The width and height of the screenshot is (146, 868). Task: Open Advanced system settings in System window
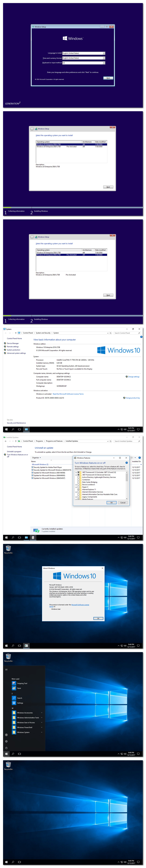pyautogui.click(x=16, y=353)
